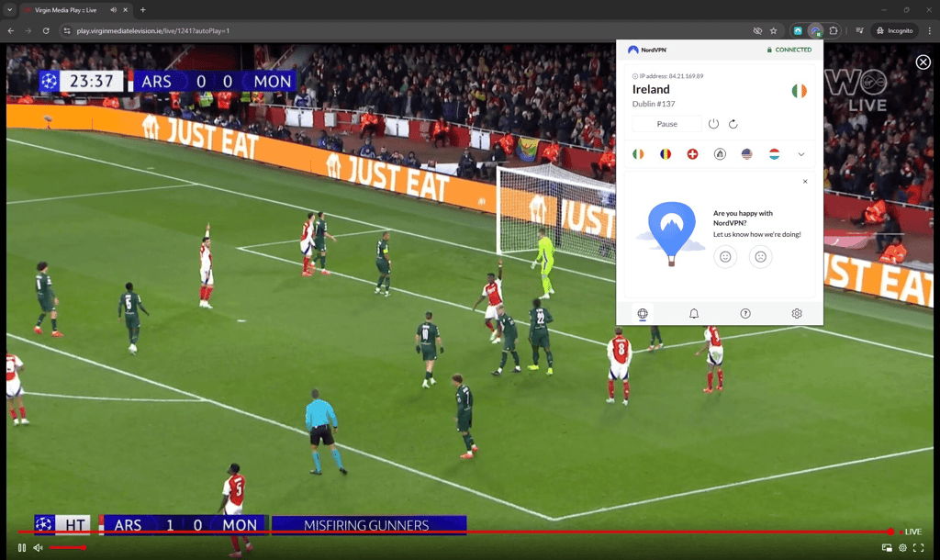The width and height of the screenshot is (940, 560).
Task: Dismiss the NordVPN feedback card
Action: 805,181
